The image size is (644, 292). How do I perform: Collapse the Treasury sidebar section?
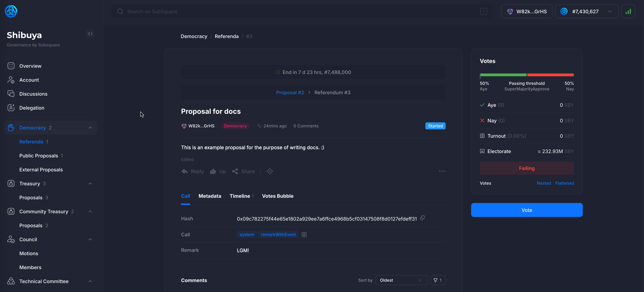90,184
